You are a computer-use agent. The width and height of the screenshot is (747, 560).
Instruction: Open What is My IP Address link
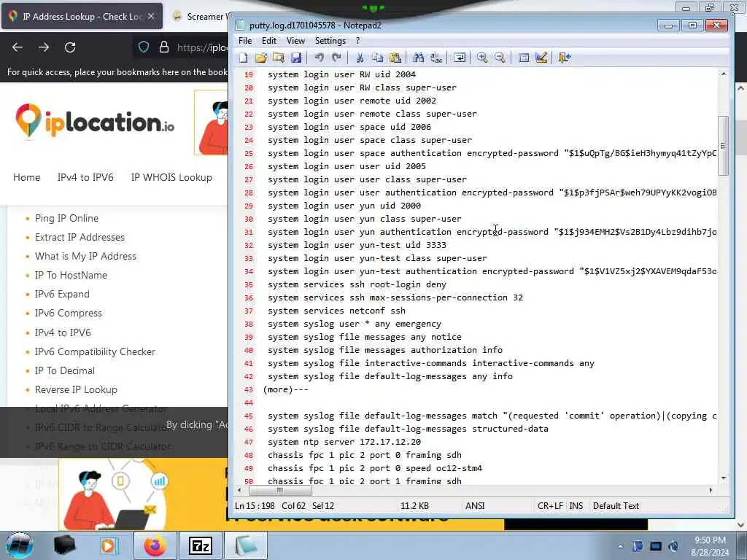point(86,256)
